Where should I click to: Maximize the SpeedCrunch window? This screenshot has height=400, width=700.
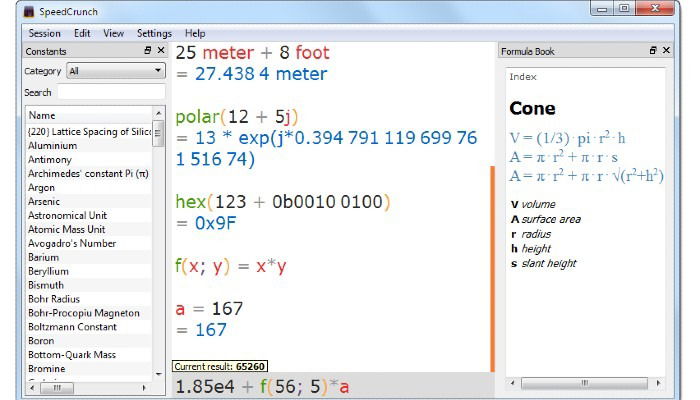(624, 8)
